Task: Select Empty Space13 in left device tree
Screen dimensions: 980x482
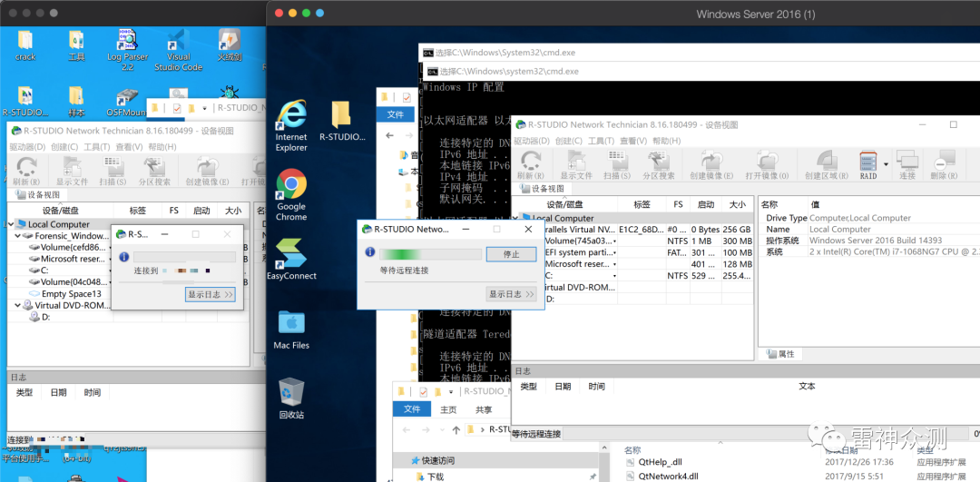Action: [x=65, y=294]
